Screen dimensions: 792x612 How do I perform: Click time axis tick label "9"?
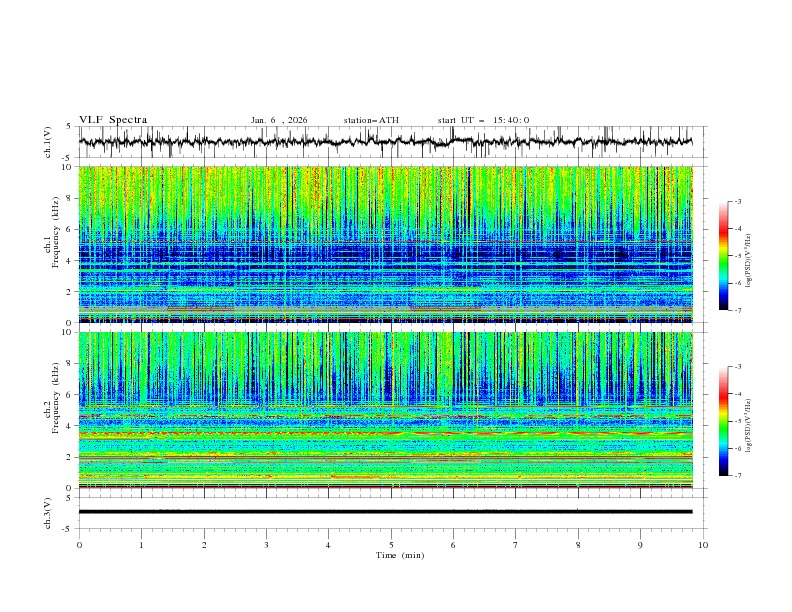click(640, 545)
